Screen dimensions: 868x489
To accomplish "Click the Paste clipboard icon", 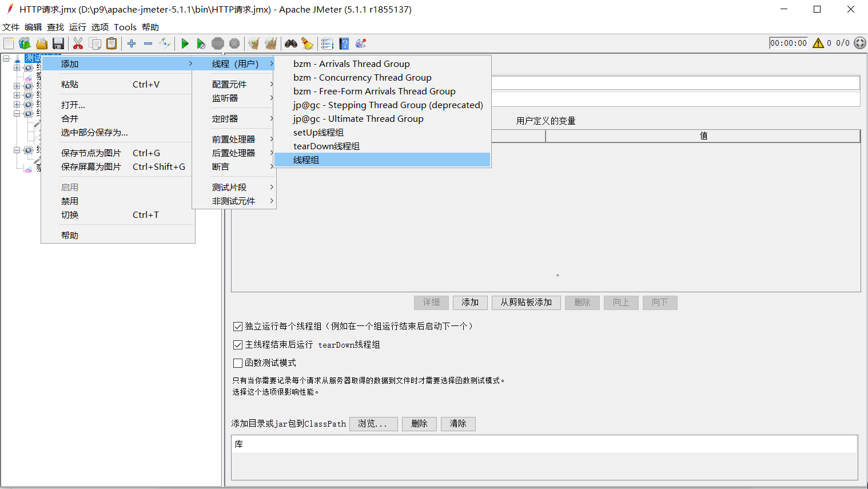I will tap(112, 43).
